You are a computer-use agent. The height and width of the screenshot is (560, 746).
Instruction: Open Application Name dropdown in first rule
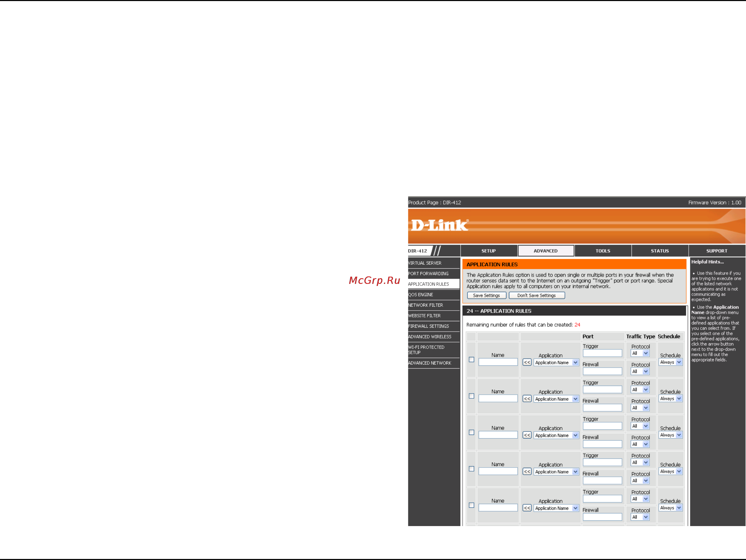pyautogui.click(x=556, y=362)
